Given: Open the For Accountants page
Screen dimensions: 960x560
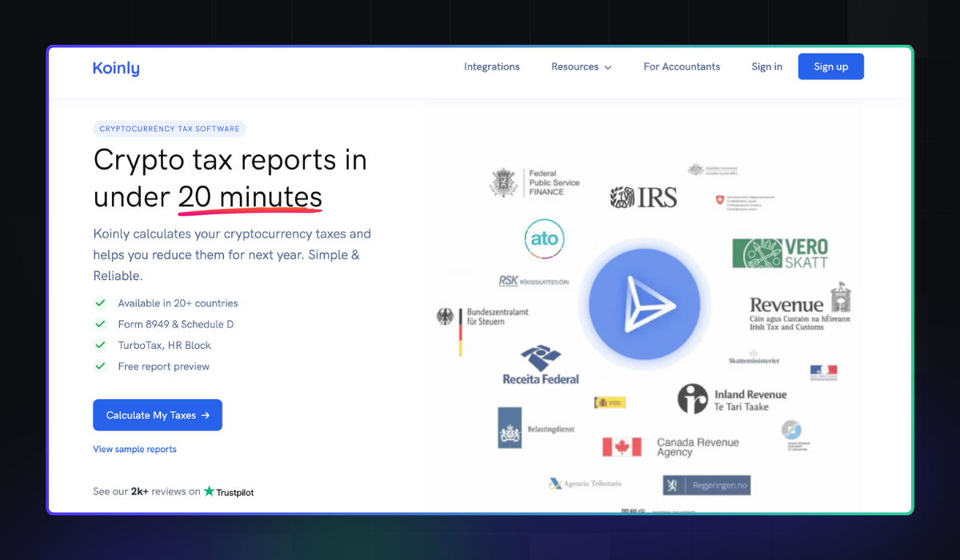Looking at the screenshot, I should tap(682, 67).
